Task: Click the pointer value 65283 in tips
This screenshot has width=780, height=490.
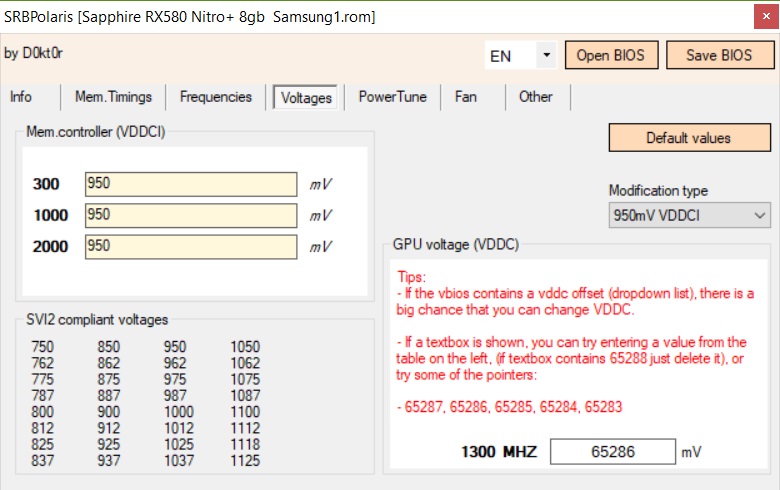Action: click(x=603, y=407)
